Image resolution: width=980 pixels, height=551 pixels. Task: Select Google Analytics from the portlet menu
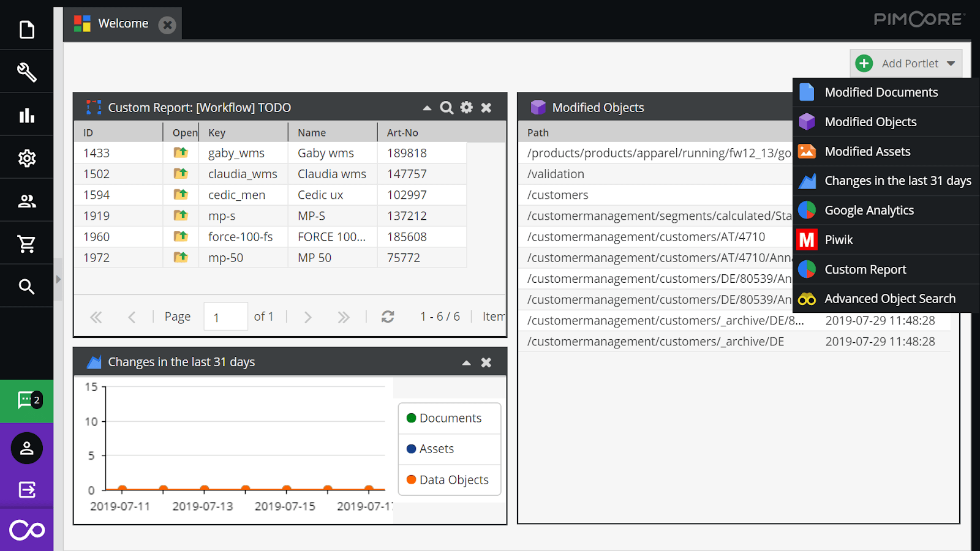[869, 210]
